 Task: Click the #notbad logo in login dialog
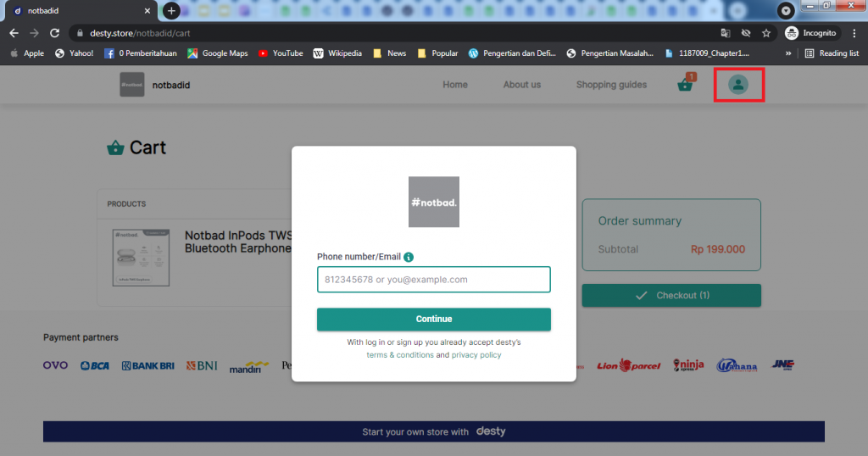(433, 202)
